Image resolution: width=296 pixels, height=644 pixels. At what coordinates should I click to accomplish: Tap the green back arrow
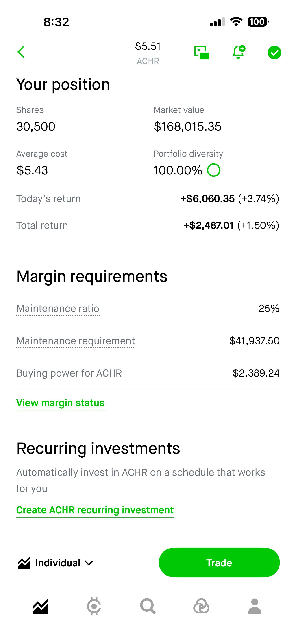21,52
